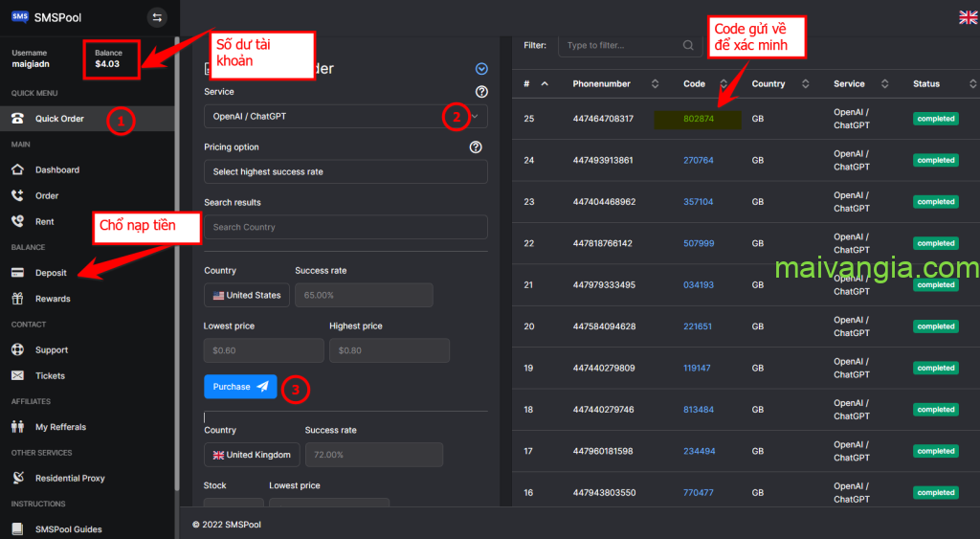Click the Tickets envelope icon
This screenshot has height=539, width=980.
[x=17, y=375]
